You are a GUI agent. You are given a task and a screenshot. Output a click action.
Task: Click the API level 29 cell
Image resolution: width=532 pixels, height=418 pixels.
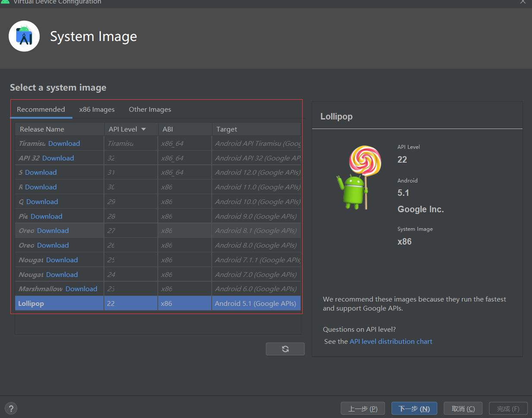tap(131, 201)
